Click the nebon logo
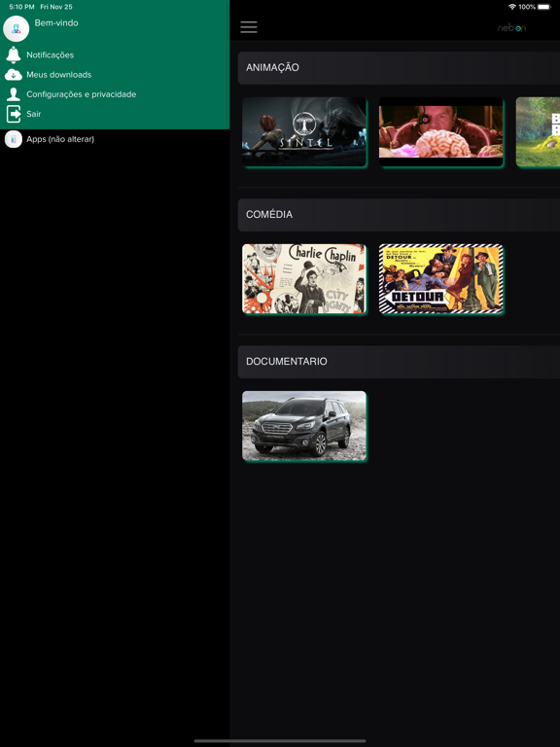560x747 pixels. 511,27
